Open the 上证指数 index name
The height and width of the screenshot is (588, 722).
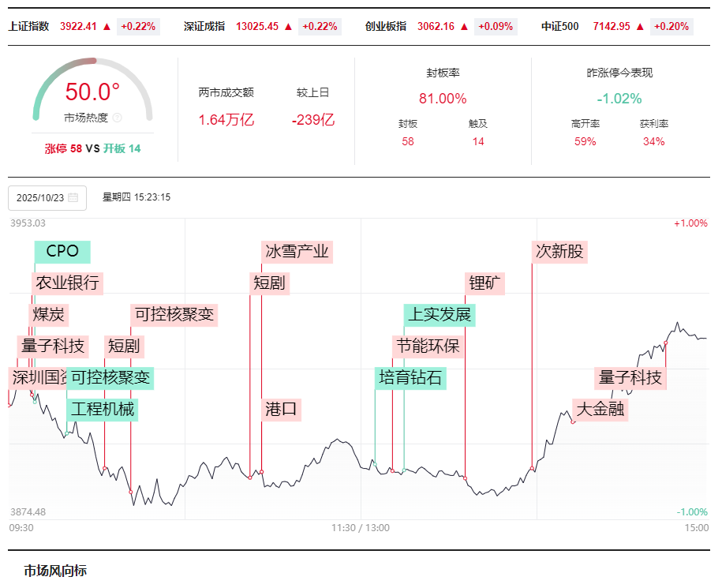28,27
